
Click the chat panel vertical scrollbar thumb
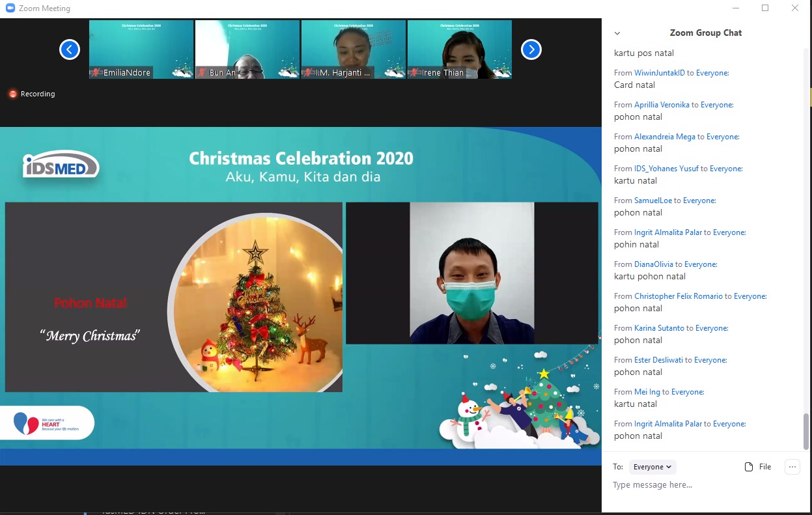coord(806,431)
